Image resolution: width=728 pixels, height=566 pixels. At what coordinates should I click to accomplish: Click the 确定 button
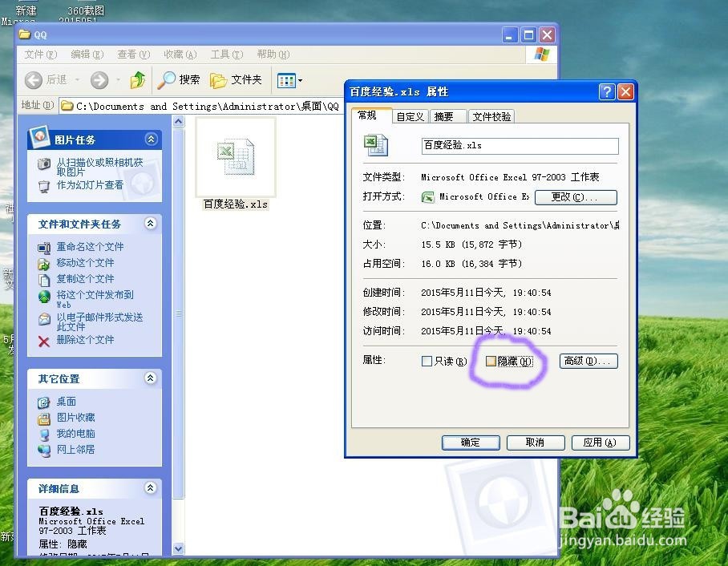471,443
